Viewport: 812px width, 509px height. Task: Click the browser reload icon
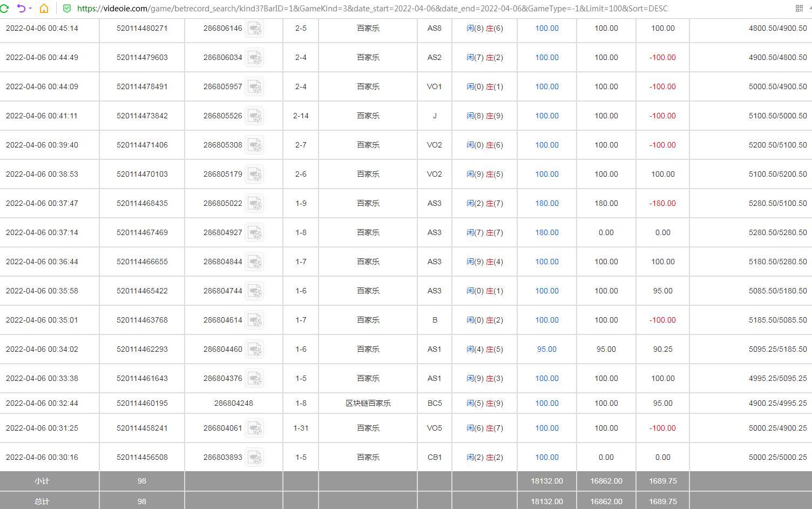tap(4, 9)
